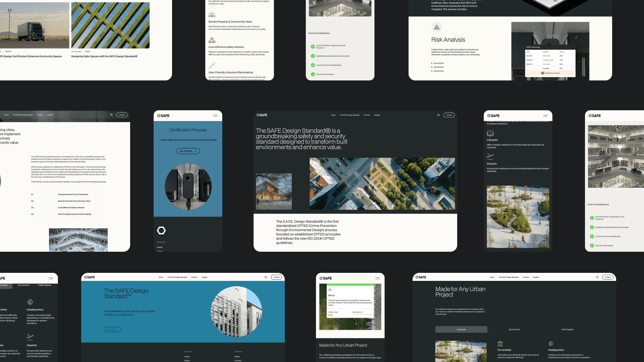Toggle Access Control check beside large library photo
Image resolution: width=644 pixels, height=362 pixels.
(592, 236)
